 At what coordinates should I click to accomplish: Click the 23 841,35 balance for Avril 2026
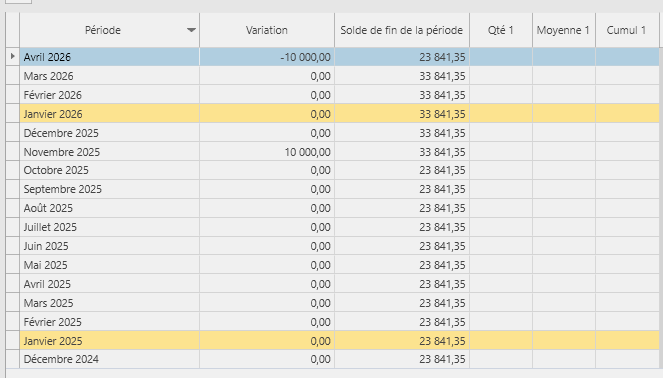pos(442,57)
